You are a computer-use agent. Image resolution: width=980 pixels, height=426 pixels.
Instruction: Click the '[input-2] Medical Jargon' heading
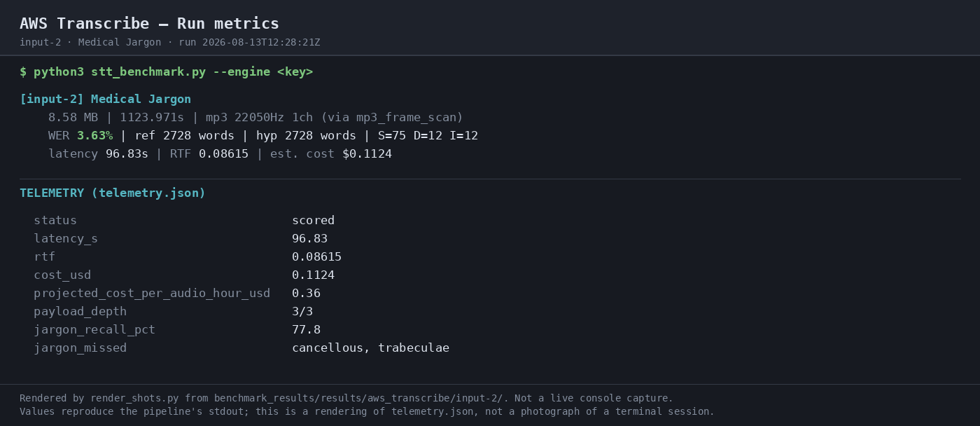(105, 99)
